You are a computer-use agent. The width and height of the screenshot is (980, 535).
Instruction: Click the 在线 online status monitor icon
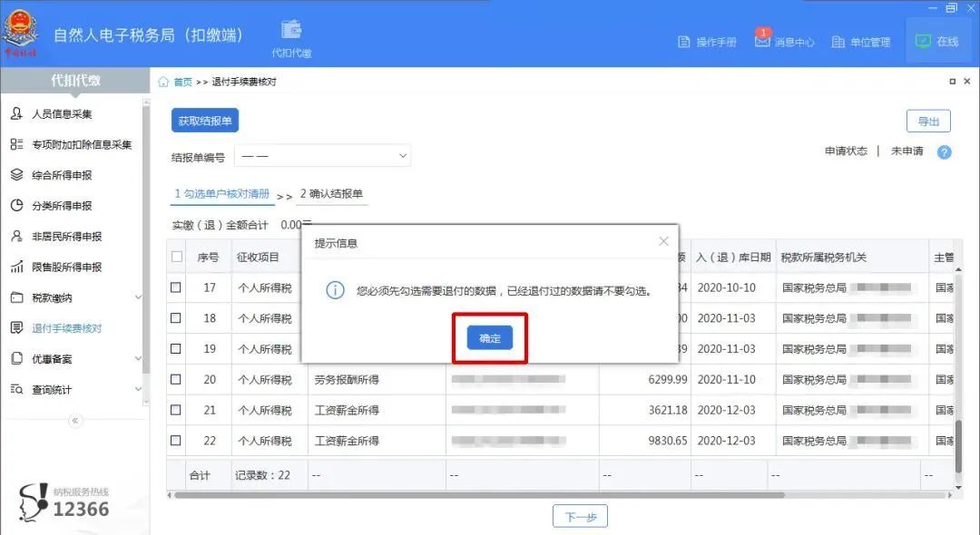(x=923, y=41)
